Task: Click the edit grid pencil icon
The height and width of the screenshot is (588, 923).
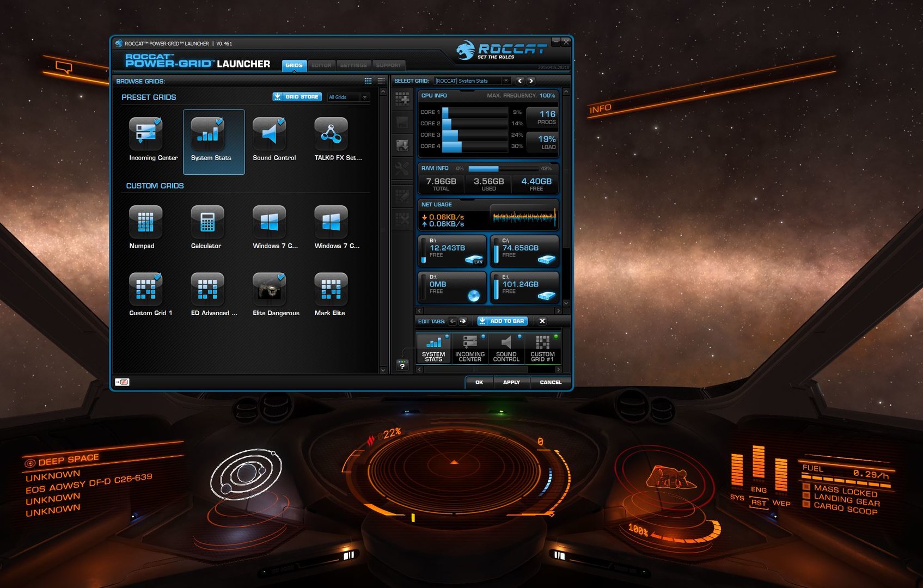Action: pyautogui.click(x=402, y=195)
